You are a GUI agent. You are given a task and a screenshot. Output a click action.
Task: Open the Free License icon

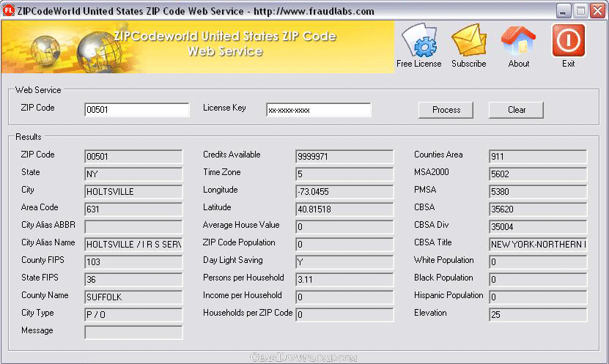(418, 40)
